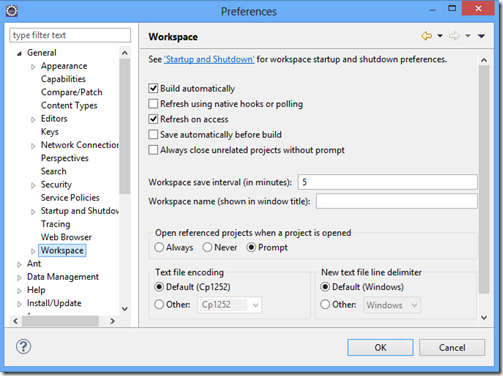Image resolution: width=503 pixels, height=376 pixels.
Task: Select Default (Cp1252) text file encoding
Action: 159,287
